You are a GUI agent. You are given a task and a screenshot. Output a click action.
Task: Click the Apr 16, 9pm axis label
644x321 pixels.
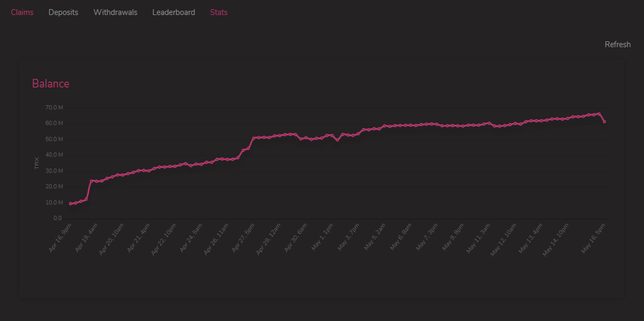60,237
